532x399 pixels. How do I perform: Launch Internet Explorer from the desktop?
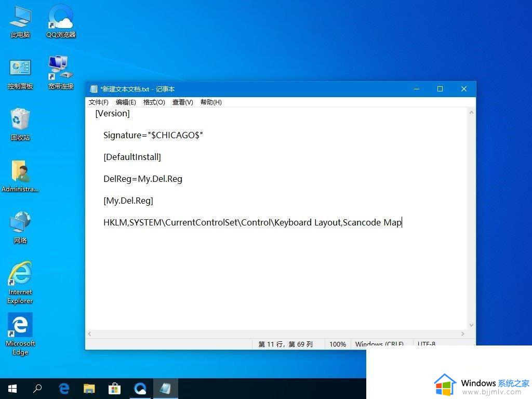tap(20, 282)
